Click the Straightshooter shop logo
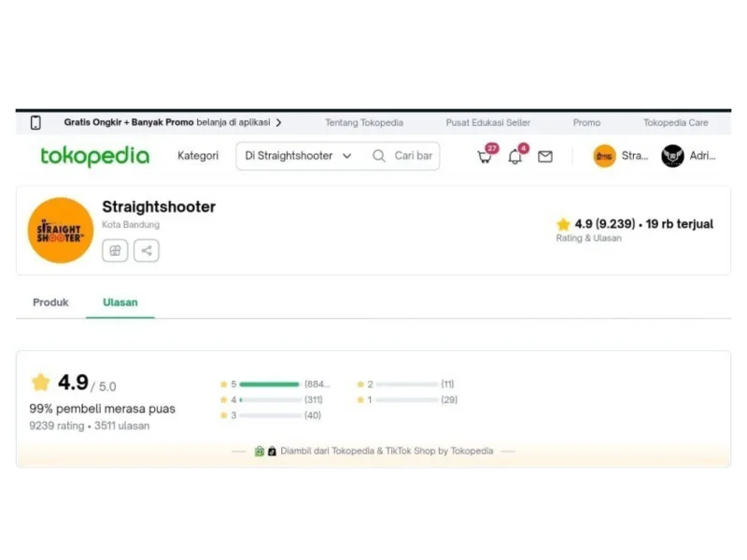 [x=61, y=231]
